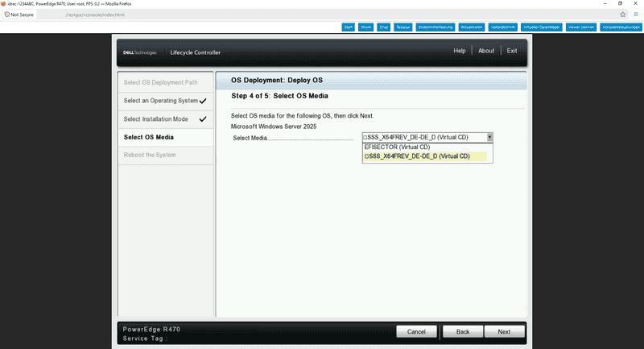Click the Microsoft Windows Server 2025 text
Screen dimensions: 644x349
(x=274, y=127)
